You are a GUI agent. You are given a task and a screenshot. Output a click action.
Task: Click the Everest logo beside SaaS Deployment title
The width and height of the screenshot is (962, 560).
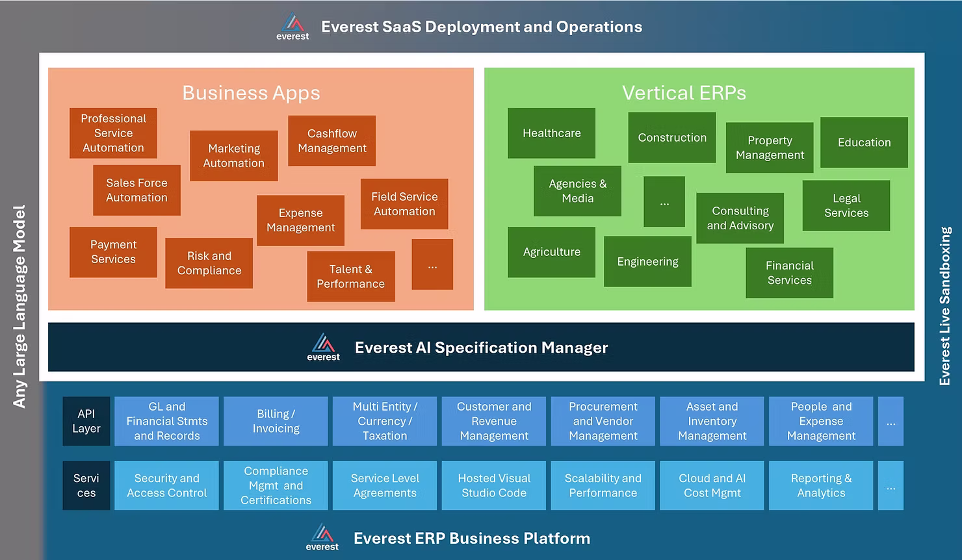tap(292, 27)
